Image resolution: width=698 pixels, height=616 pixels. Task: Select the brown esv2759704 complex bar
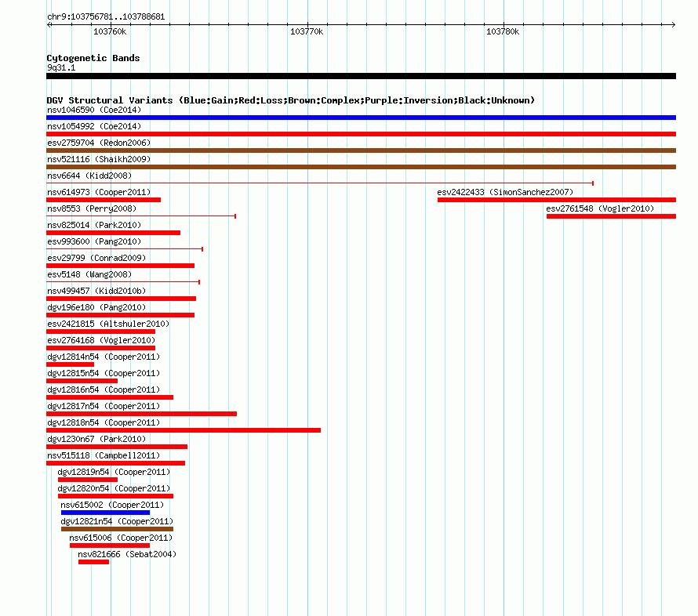click(x=361, y=150)
